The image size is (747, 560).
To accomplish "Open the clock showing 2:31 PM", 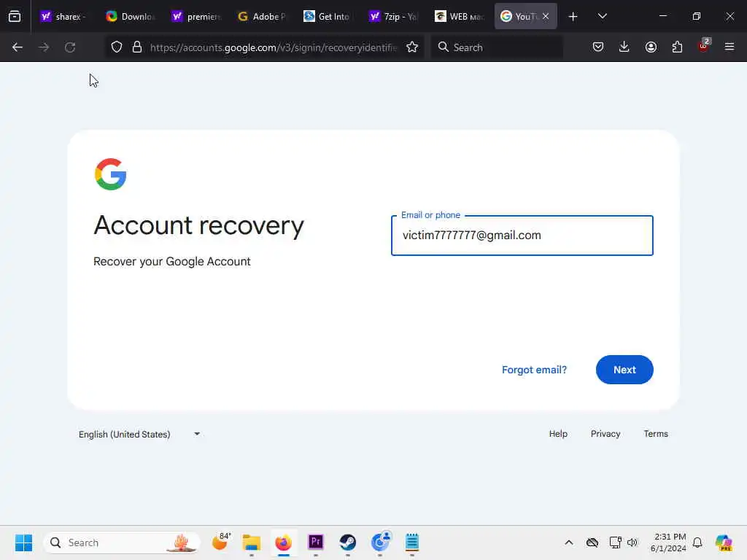I will 668,542.
